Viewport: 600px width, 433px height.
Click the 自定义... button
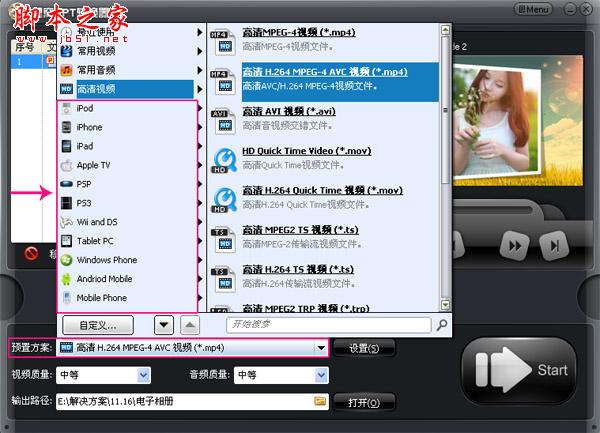(98, 325)
